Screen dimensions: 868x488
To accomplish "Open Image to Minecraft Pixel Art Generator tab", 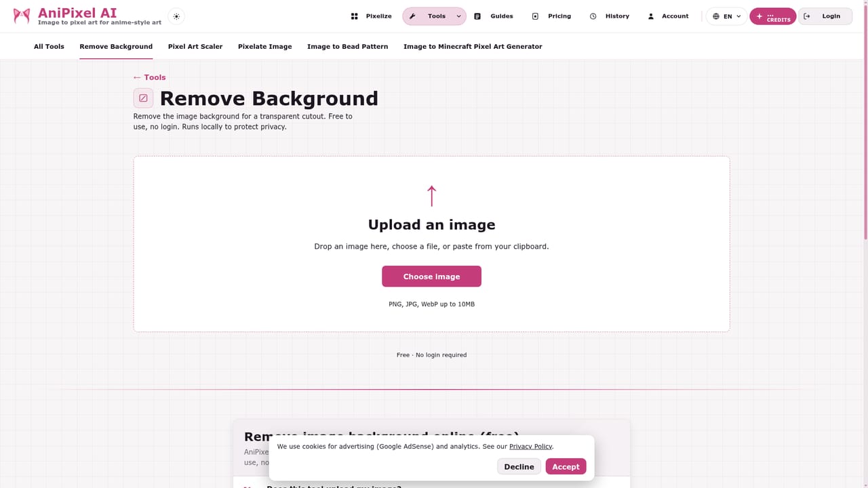I will pos(473,47).
